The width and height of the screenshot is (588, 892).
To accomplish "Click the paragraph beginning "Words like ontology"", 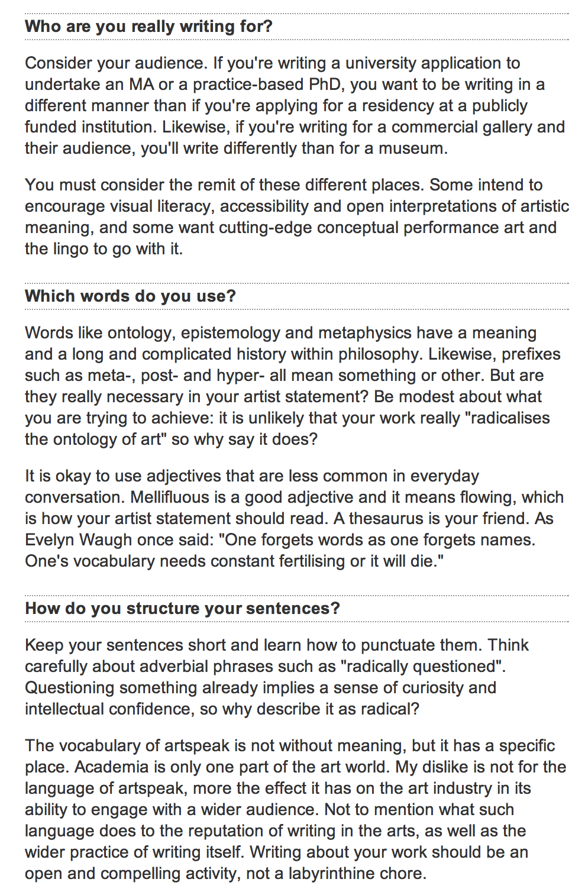I will pyautogui.click(x=293, y=386).
